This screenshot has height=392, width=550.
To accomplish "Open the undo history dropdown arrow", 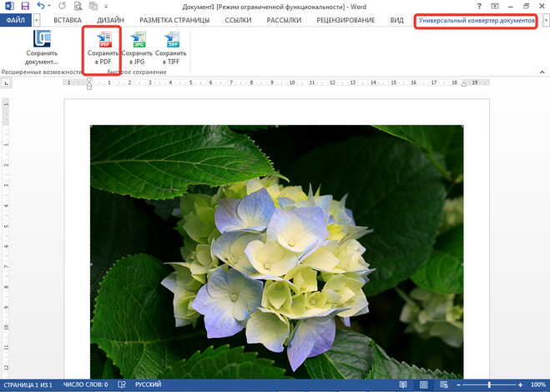I will pos(49,6).
